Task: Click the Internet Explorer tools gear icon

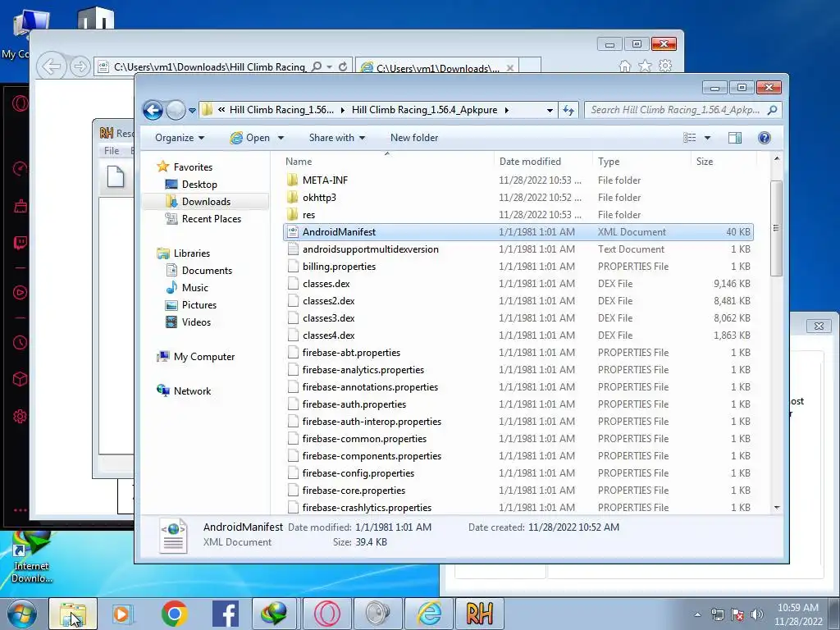Action: [665, 66]
